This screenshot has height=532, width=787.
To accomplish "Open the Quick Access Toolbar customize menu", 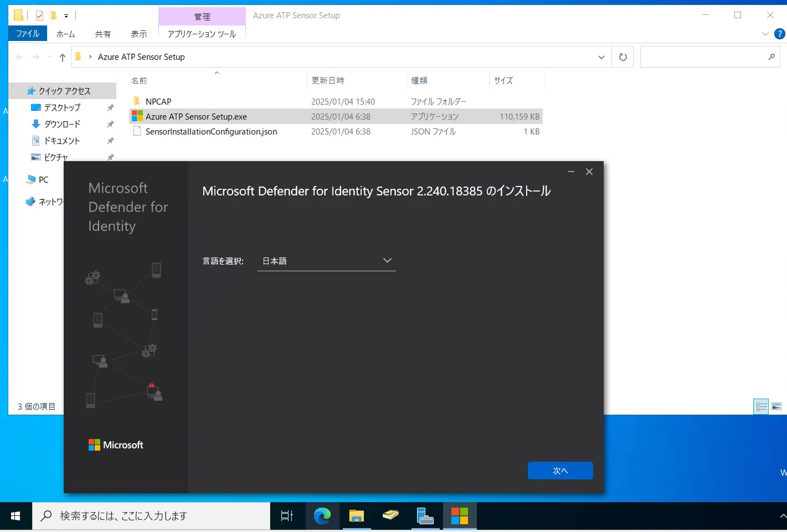I will click(66, 15).
